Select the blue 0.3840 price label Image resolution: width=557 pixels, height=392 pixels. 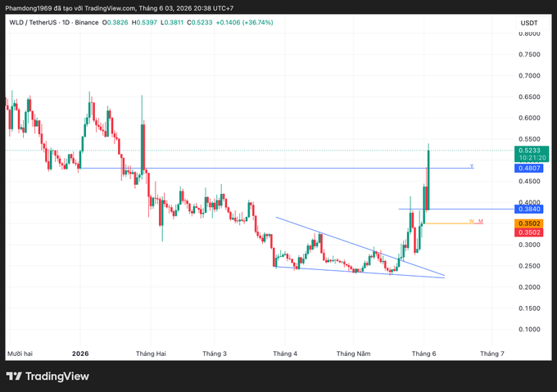(529, 209)
